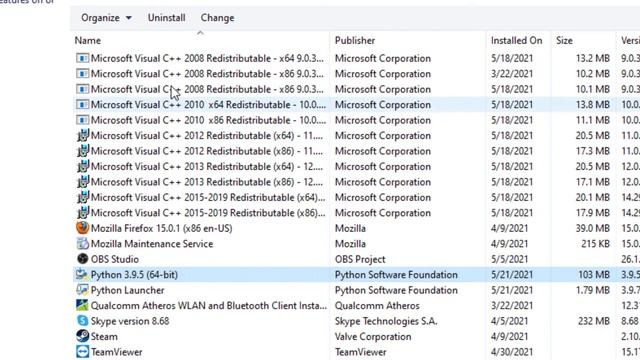Image resolution: width=640 pixels, height=360 pixels.
Task: Click icon of Visual C++ 2013 (x86) row
Action: [x=83, y=182]
